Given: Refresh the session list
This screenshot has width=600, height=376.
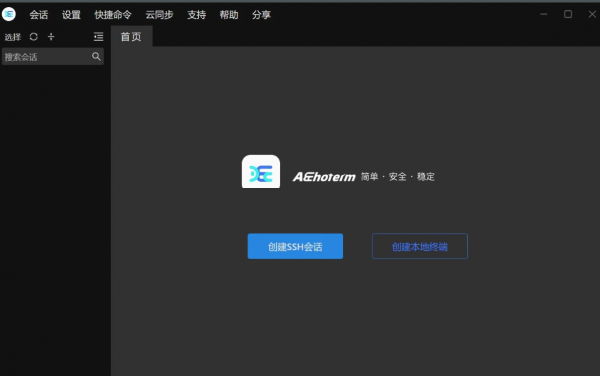Looking at the screenshot, I should [34, 37].
